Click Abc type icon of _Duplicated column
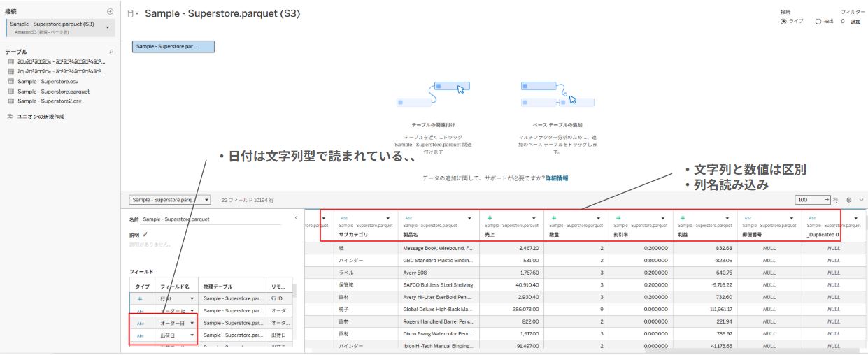868x355 pixels. [x=811, y=218]
